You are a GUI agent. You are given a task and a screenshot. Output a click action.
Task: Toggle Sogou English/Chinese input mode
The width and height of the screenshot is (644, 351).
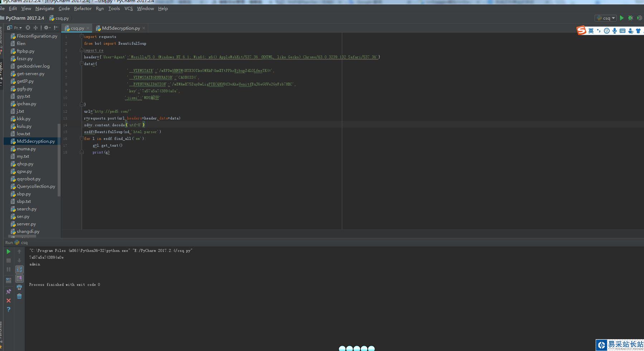tap(591, 31)
